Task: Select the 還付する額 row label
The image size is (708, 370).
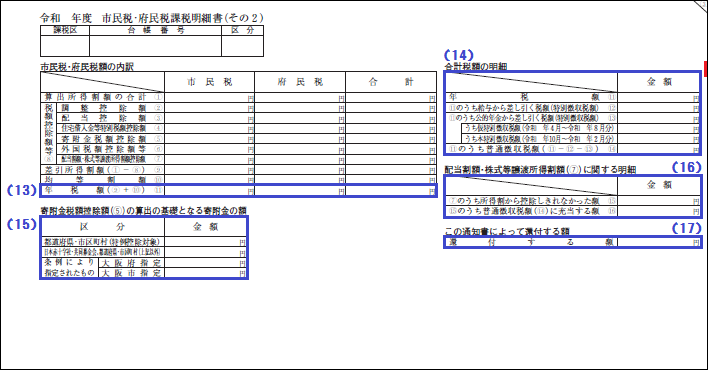Action: (531, 242)
